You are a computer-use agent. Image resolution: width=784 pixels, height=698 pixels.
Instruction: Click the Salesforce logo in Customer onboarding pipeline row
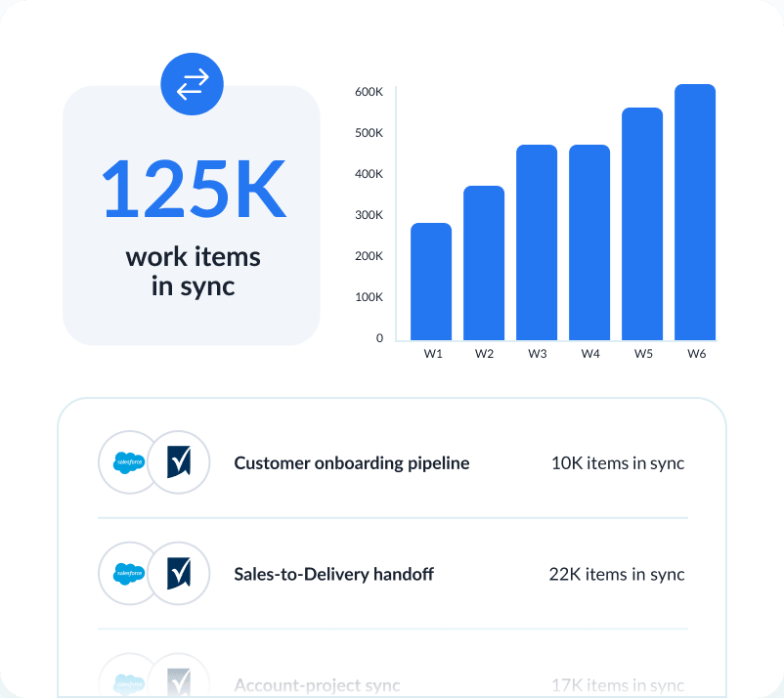129,462
